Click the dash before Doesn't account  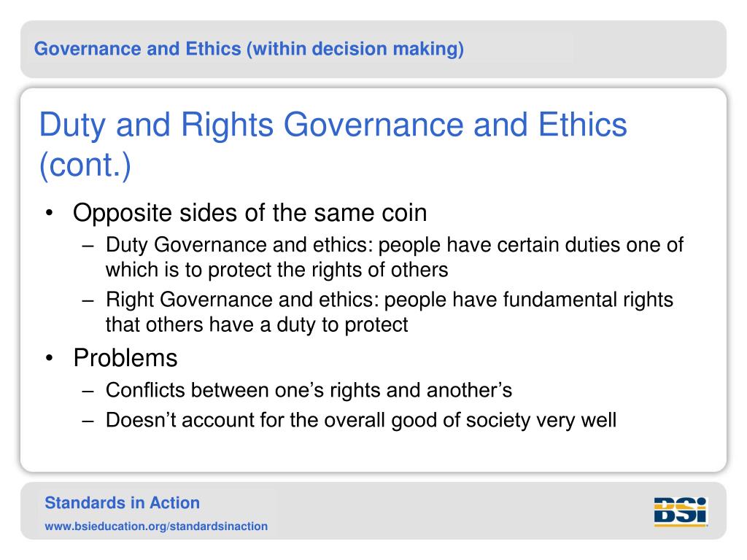point(88,421)
